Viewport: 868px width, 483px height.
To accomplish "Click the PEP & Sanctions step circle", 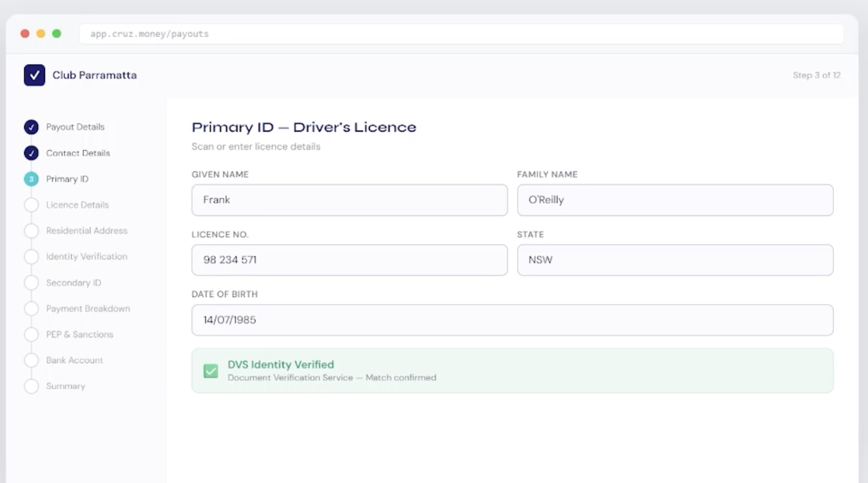I will (x=31, y=334).
